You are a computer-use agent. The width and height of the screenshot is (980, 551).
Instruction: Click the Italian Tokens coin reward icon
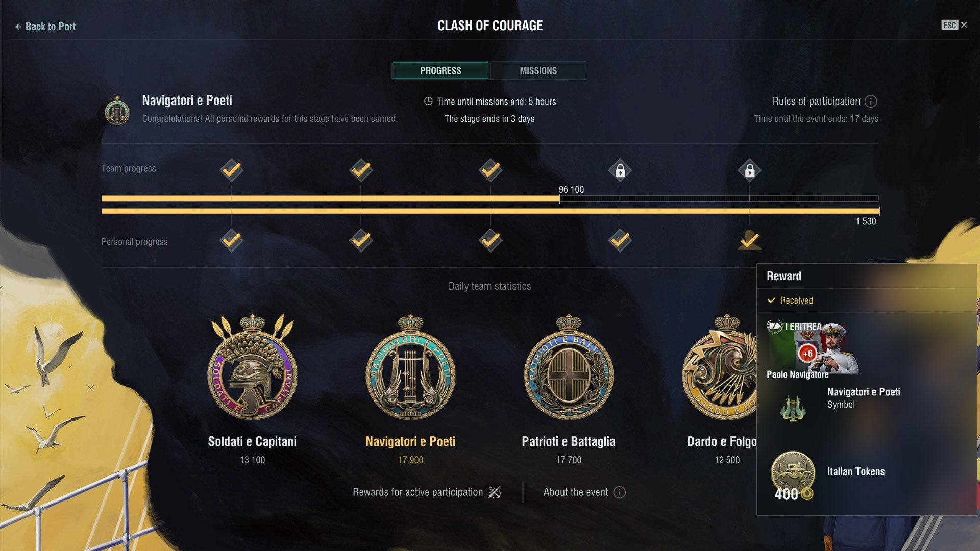[x=793, y=472]
